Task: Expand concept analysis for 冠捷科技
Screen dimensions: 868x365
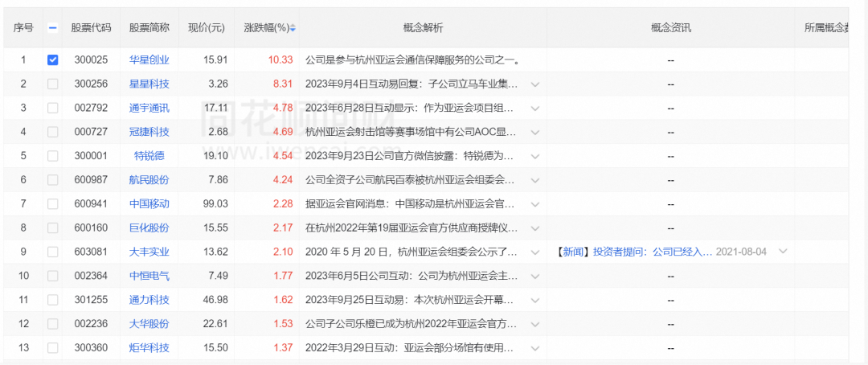Action: pos(534,133)
